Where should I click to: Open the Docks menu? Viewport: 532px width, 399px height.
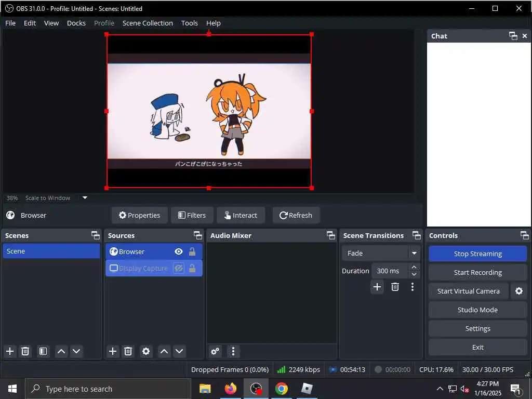coord(76,23)
